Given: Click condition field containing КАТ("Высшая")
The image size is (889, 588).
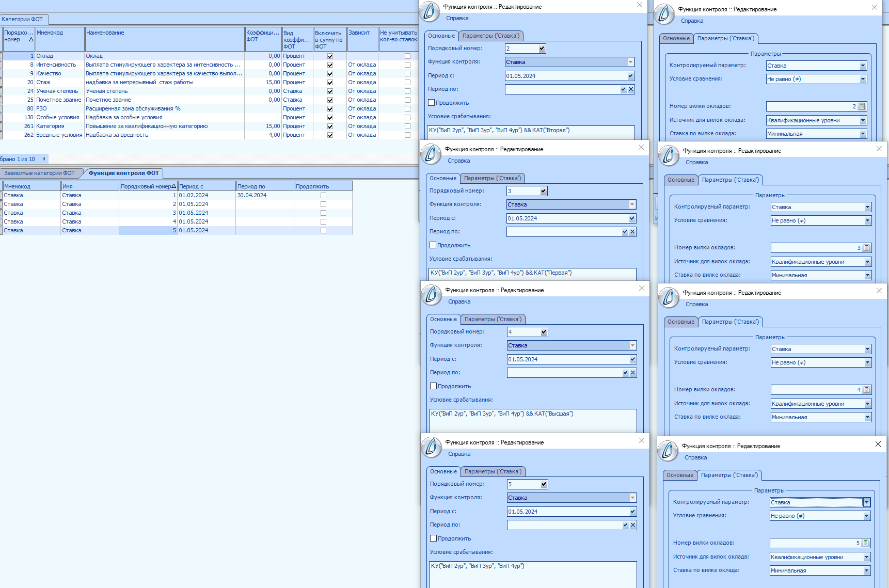Looking at the screenshot, I should coord(533,421).
